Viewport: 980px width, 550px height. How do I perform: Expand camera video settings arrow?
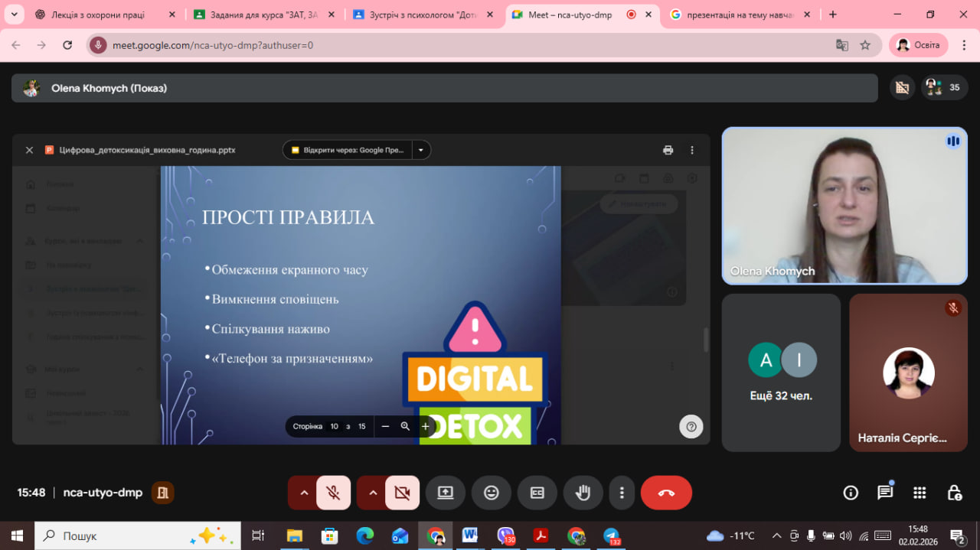click(x=373, y=493)
